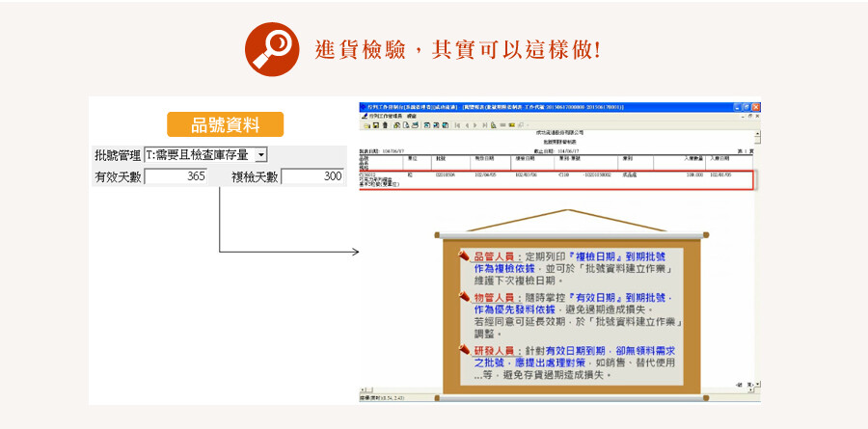The width and height of the screenshot is (868, 429).
Task: Select the highlighted batch row in the report
Action: [556, 179]
